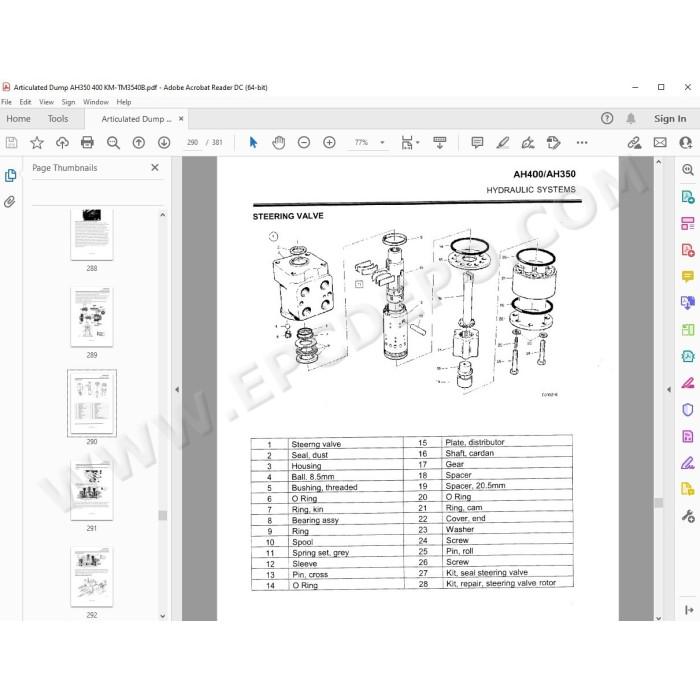Viewport: 700px width, 700px height.
Task: Click the page number field showing 290
Action: [193, 142]
